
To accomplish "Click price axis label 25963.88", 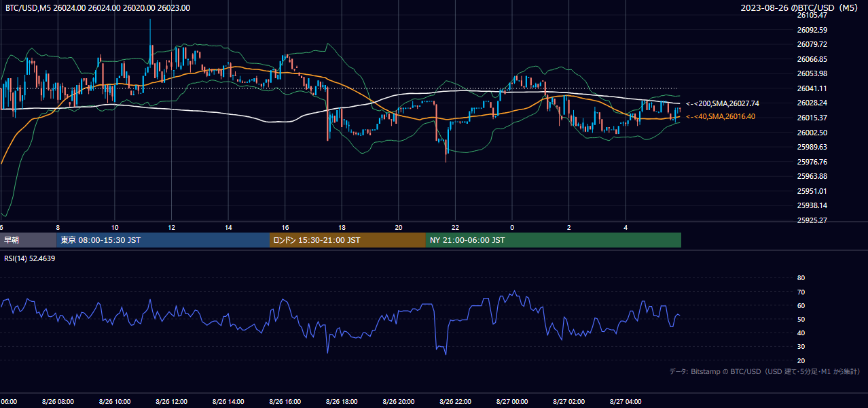I will [x=812, y=176].
